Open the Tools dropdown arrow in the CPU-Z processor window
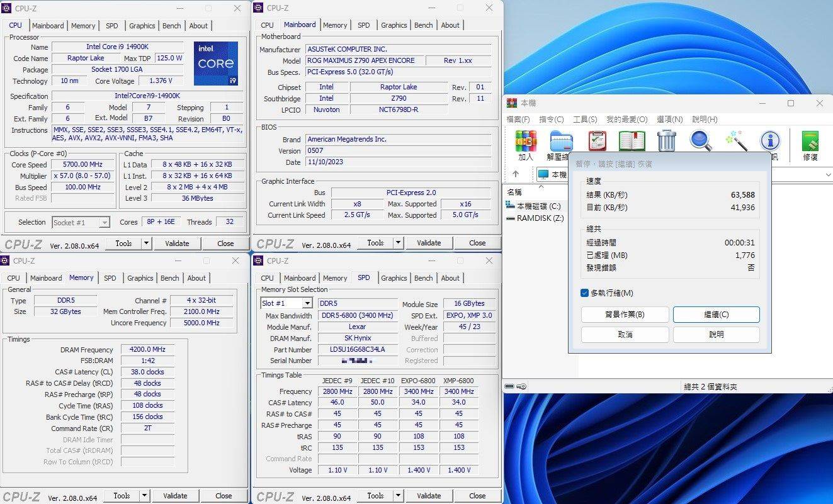The width and height of the screenshot is (833, 504). click(x=146, y=244)
